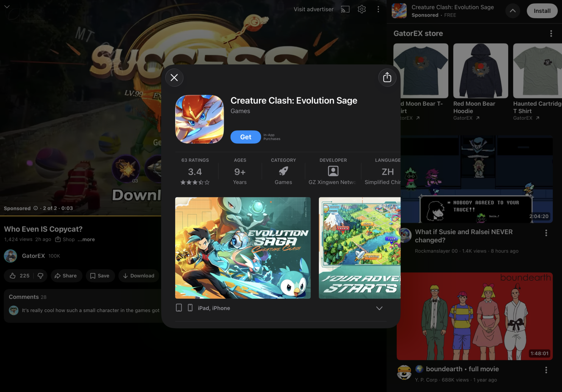The height and width of the screenshot is (392, 562).
Task: Tap the Creature Clash app icon
Action: pos(199,119)
